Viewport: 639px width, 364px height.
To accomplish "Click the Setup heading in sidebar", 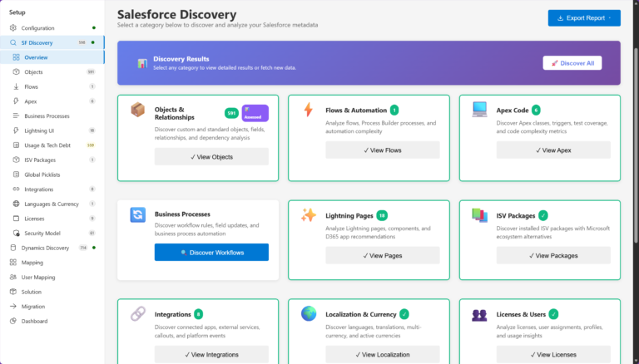I will [17, 12].
